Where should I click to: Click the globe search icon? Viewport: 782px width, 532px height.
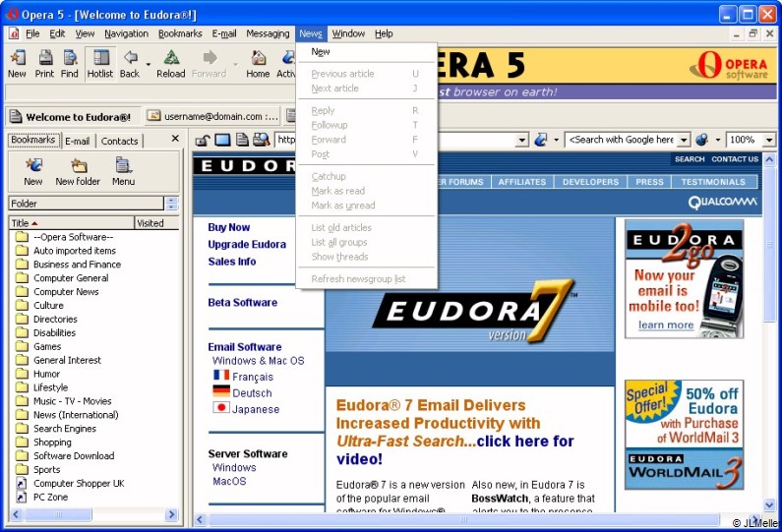pos(702,140)
